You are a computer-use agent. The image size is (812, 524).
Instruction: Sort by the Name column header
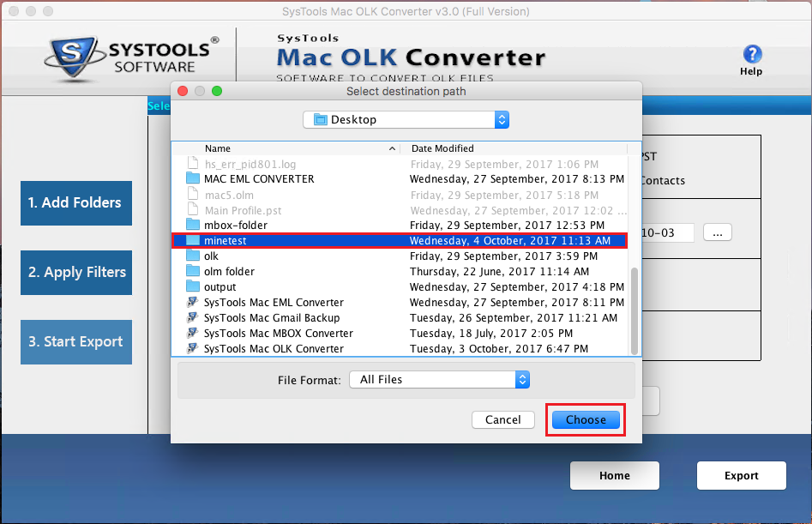coord(217,148)
